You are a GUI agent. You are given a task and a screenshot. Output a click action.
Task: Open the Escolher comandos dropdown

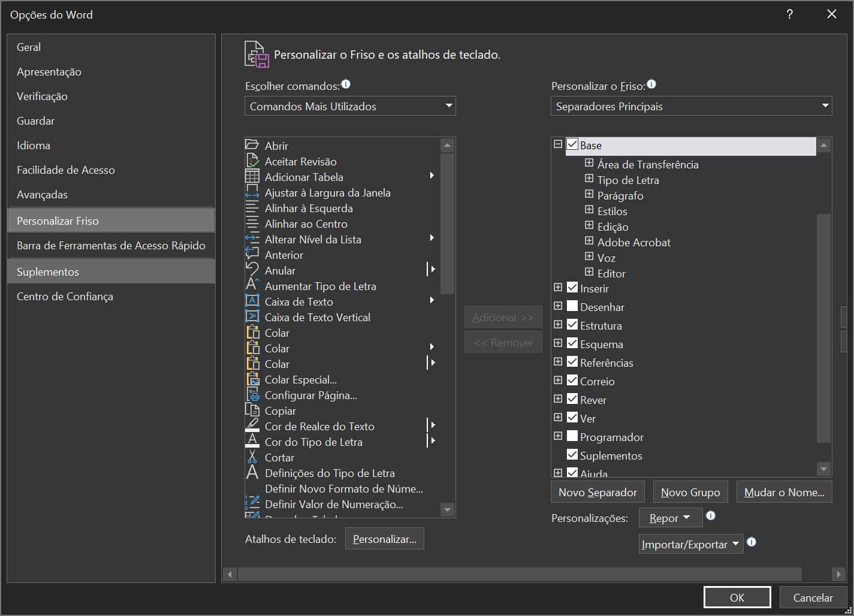[x=350, y=106]
